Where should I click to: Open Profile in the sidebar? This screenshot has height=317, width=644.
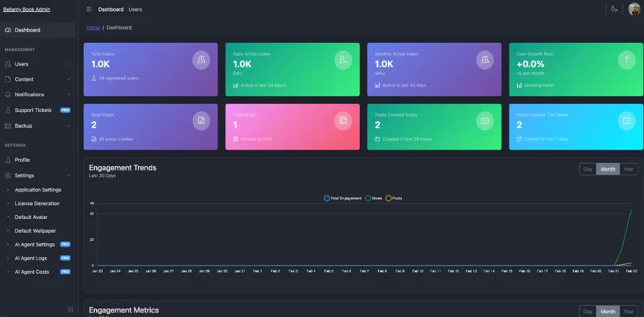pos(38,160)
